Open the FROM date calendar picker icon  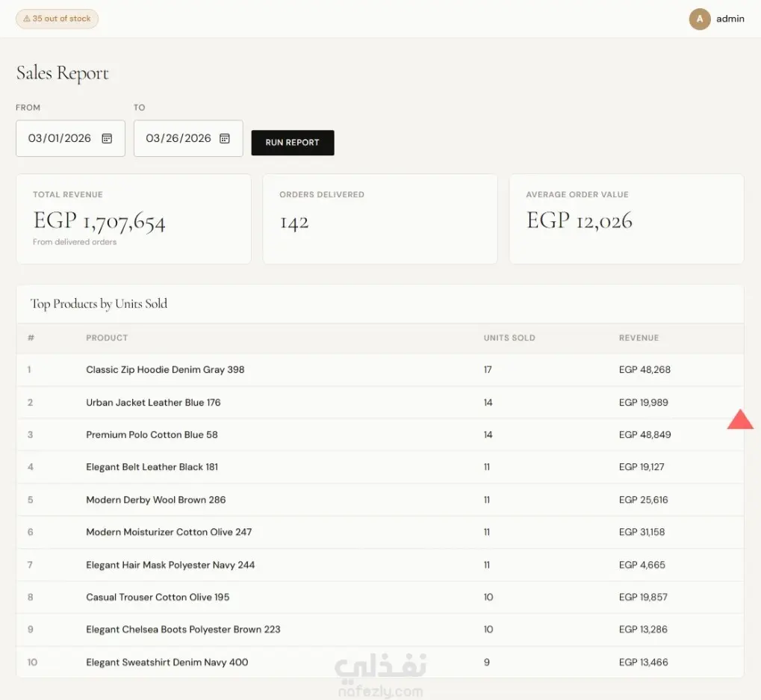(107, 138)
